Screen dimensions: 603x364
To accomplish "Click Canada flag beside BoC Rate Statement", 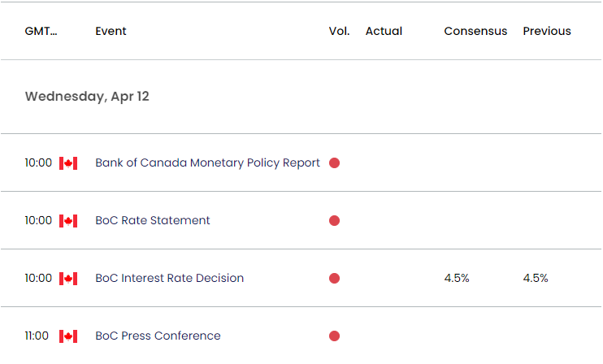I will (x=68, y=221).
